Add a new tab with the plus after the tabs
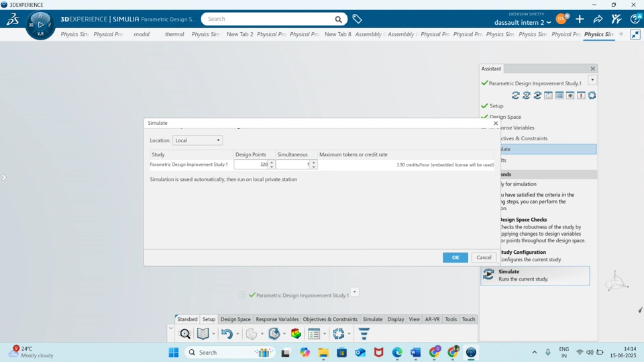This screenshot has height=362, width=644. click(x=621, y=34)
